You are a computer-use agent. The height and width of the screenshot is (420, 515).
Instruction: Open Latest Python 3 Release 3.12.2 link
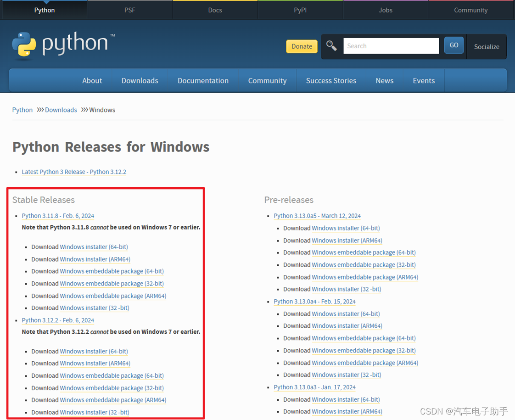tap(74, 172)
